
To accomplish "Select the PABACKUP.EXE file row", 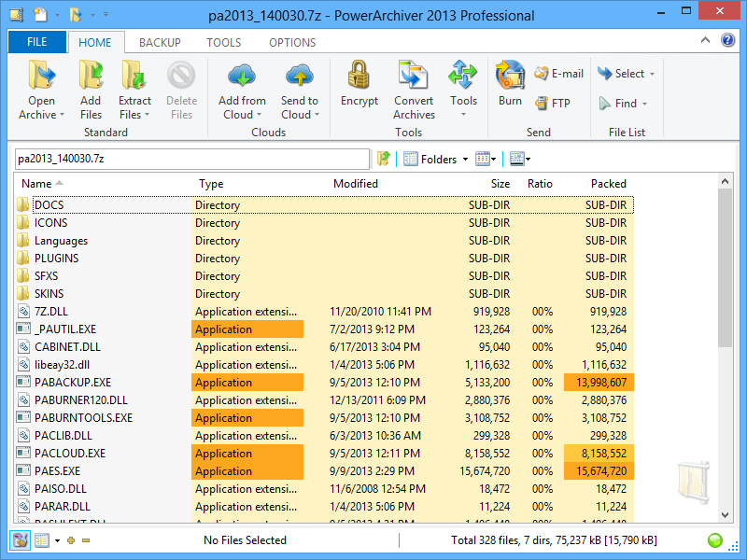I will point(73,383).
